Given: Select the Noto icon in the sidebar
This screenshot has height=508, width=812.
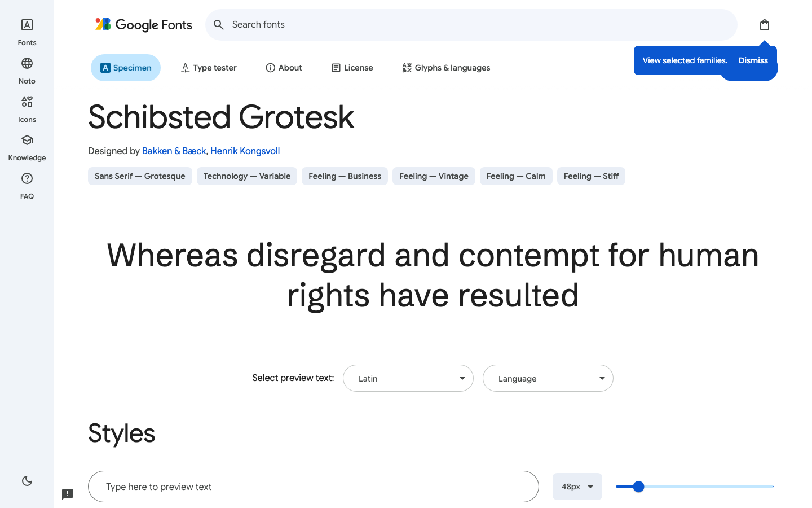Looking at the screenshot, I should 27,69.
